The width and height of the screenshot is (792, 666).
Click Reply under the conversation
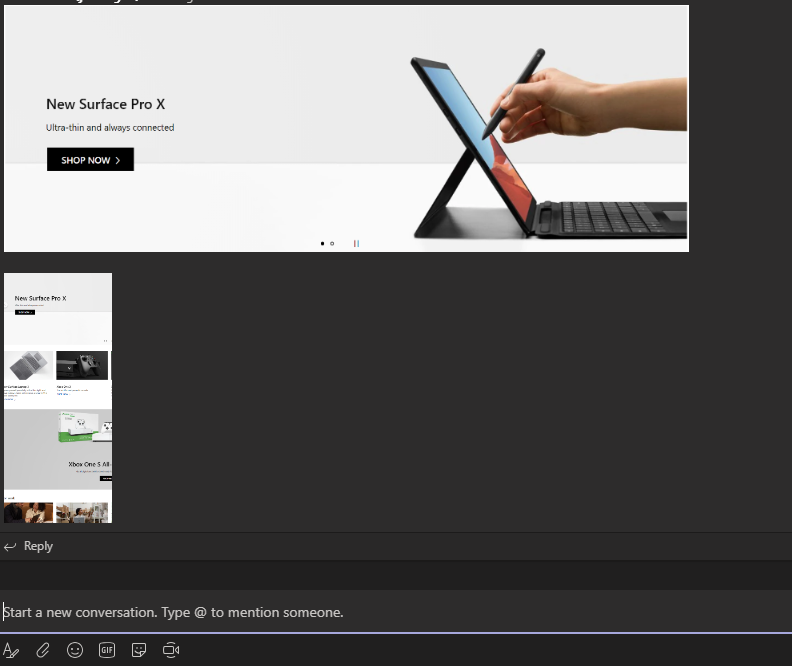(28, 546)
